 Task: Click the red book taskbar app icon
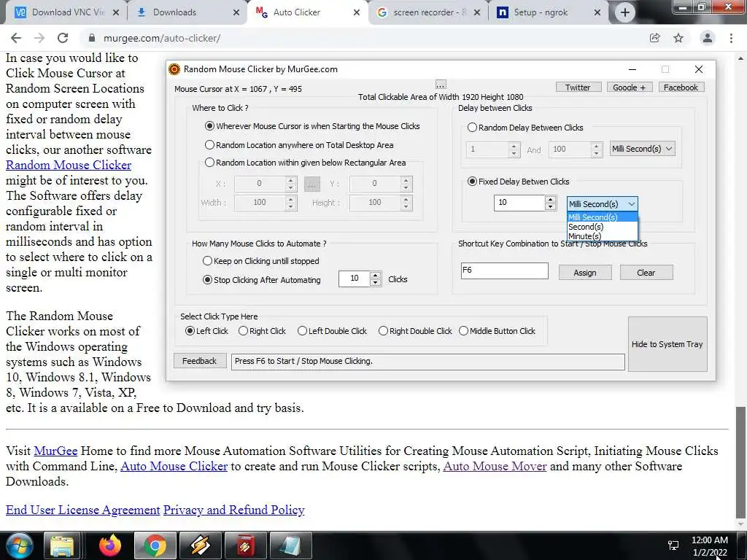click(245, 545)
